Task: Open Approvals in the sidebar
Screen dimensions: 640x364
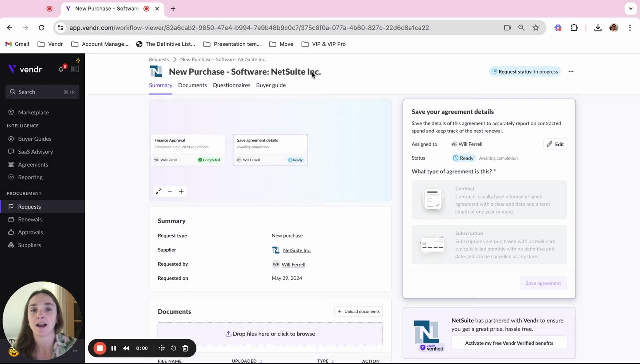Action: [x=30, y=232]
